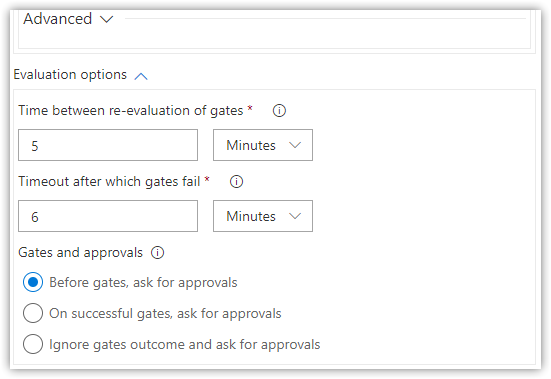
Task: Click 'Ignore gates outcome and ask for approvals' text
Action: pos(184,344)
